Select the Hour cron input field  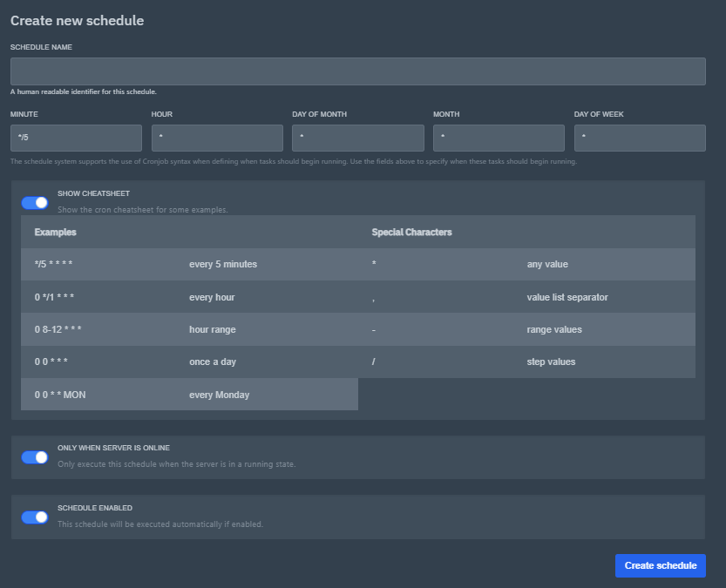click(x=217, y=138)
